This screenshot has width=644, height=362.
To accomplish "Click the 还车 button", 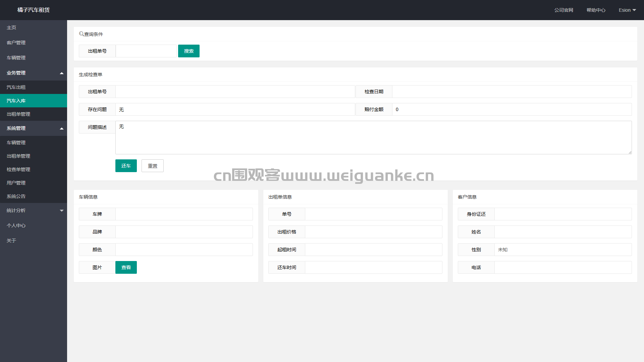I will click(x=126, y=166).
